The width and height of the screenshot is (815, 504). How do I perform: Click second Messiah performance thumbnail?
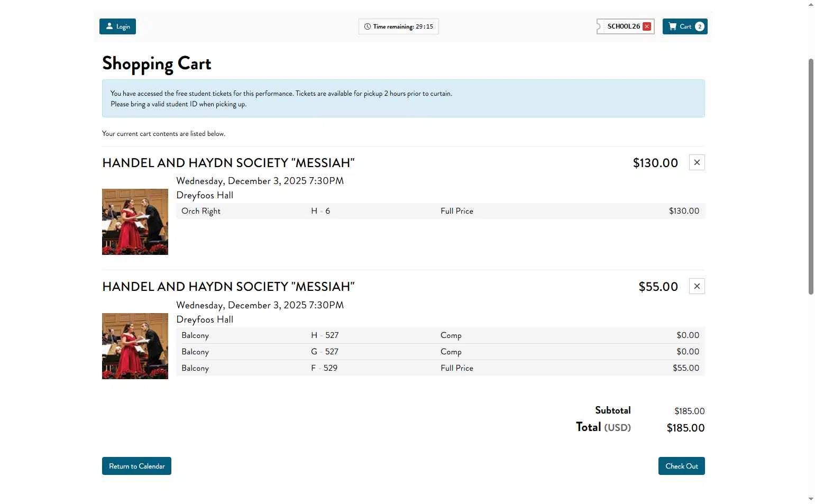point(135,346)
